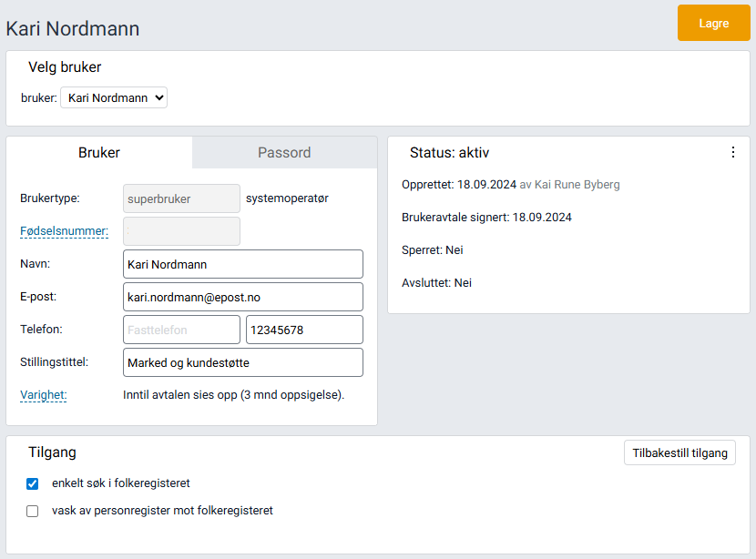
Task: Click Tilbakestill tilgang
Action: tap(679, 452)
